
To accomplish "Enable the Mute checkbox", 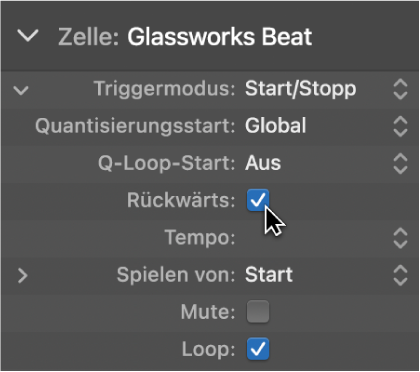I will 258,312.
